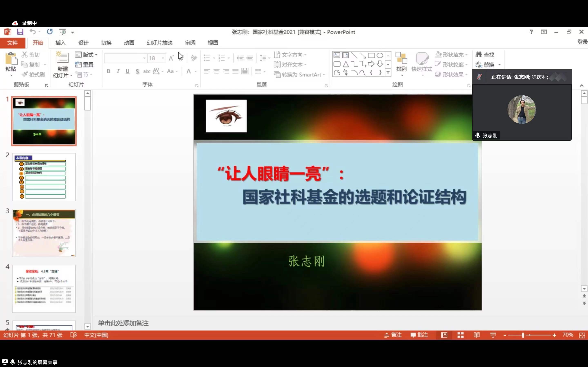Click the Reset slide button
This screenshot has height=367, width=588.
(84, 65)
